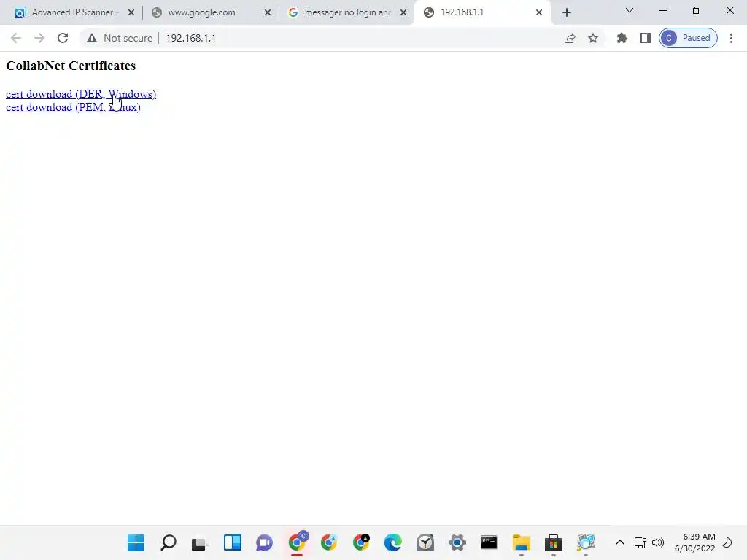Image resolution: width=747 pixels, height=560 pixels.
Task: Open the Chat taskbar icon
Action: 264,542
